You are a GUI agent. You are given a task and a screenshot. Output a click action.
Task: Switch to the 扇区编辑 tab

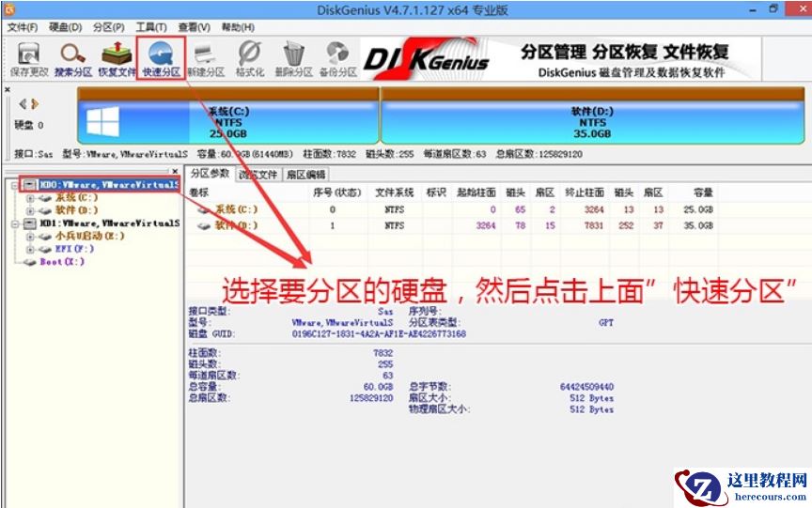click(306, 175)
